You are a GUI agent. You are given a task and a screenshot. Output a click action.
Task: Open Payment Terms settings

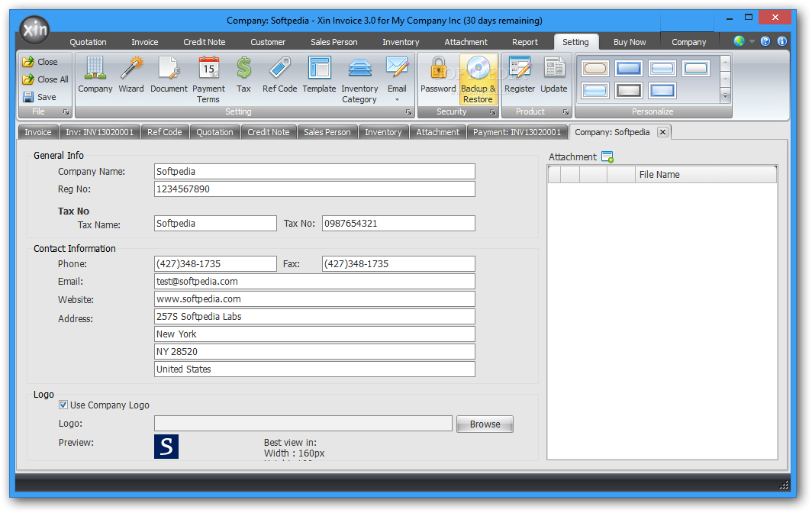(208, 80)
